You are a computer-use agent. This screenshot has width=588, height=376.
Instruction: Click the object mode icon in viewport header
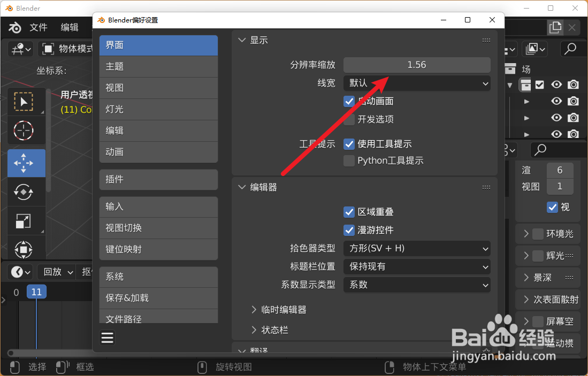(x=48, y=49)
